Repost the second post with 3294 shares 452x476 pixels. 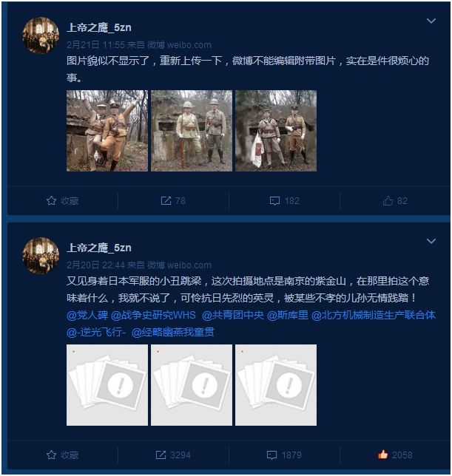tap(173, 455)
